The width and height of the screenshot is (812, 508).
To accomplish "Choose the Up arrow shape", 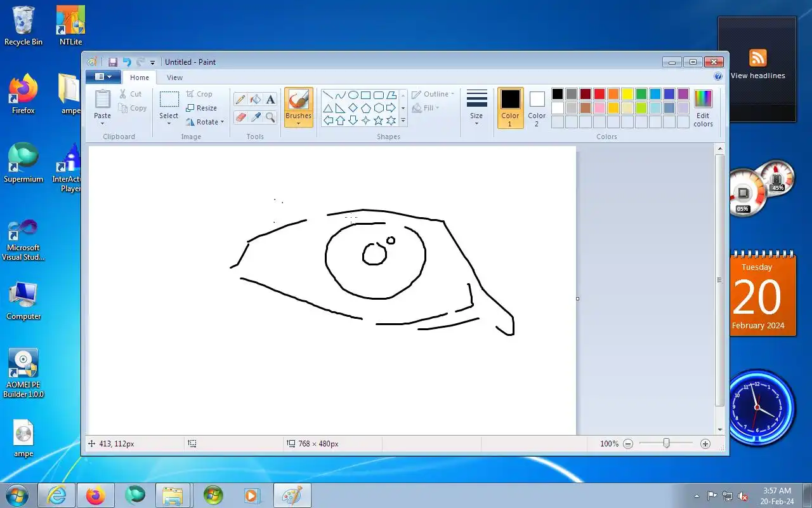I will pos(341,121).
